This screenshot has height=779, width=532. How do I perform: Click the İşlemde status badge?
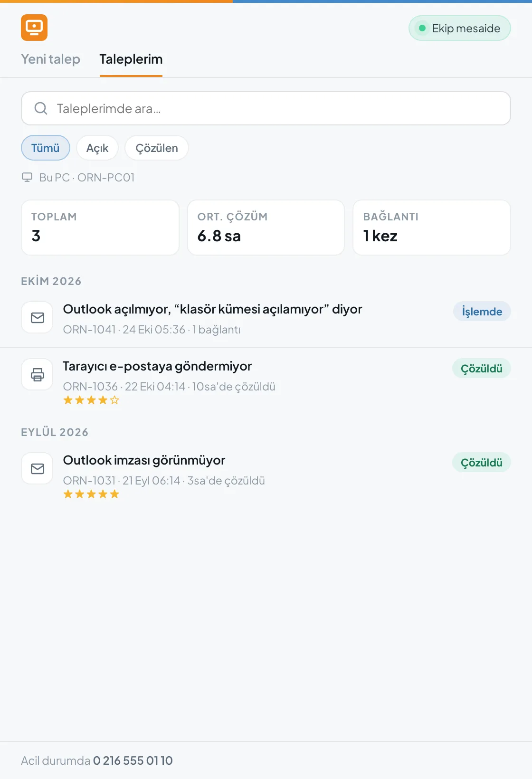click(482, 312)
